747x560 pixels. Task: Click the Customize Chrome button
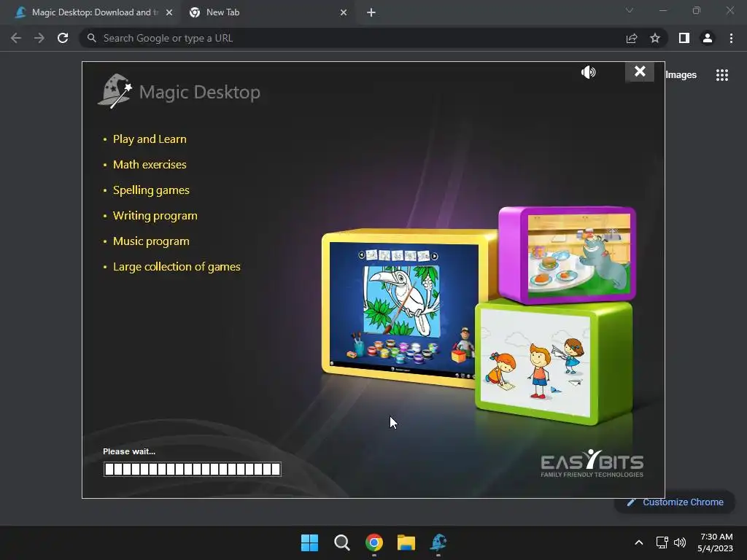click(x=675, y=502)
